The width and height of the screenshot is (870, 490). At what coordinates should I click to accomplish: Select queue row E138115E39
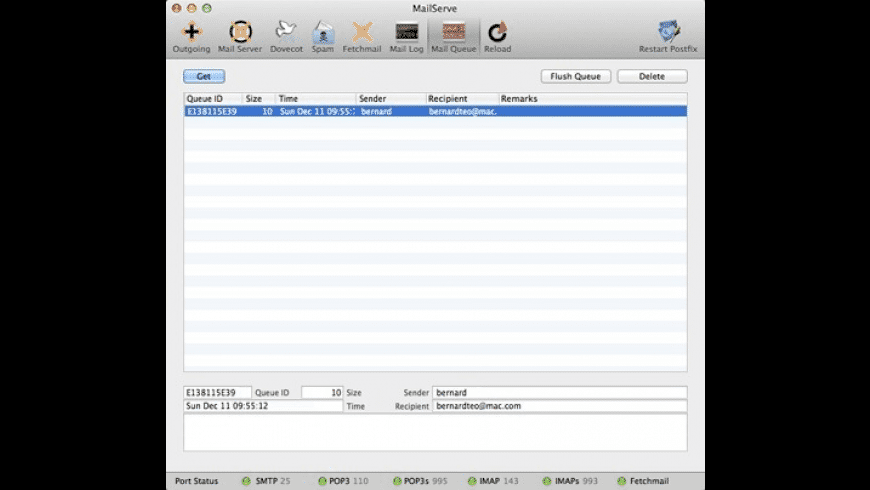(436, 112)
